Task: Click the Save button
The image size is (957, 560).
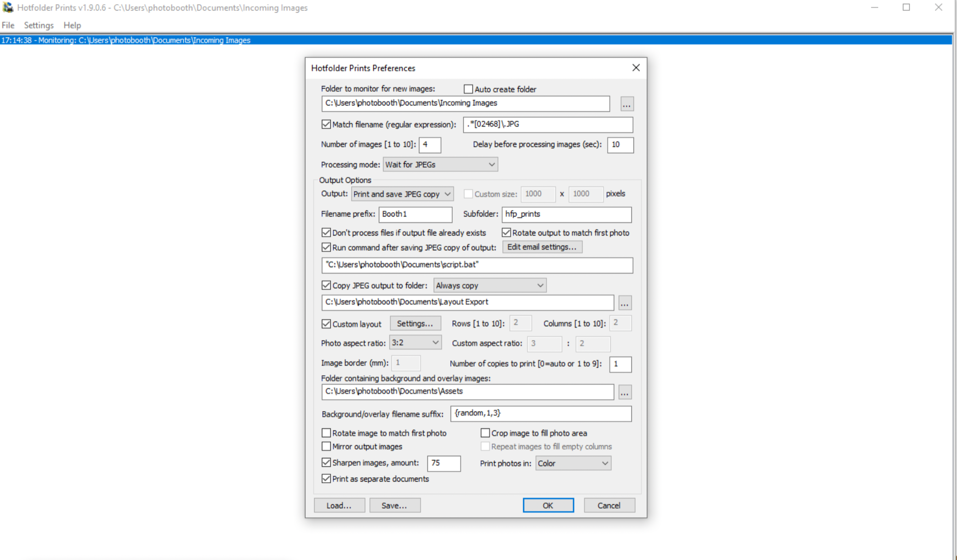Action: [x=394, y=506]
